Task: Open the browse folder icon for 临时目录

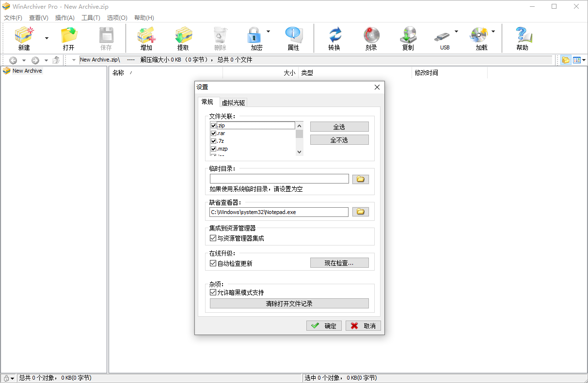Action: (x=361, y=179)
